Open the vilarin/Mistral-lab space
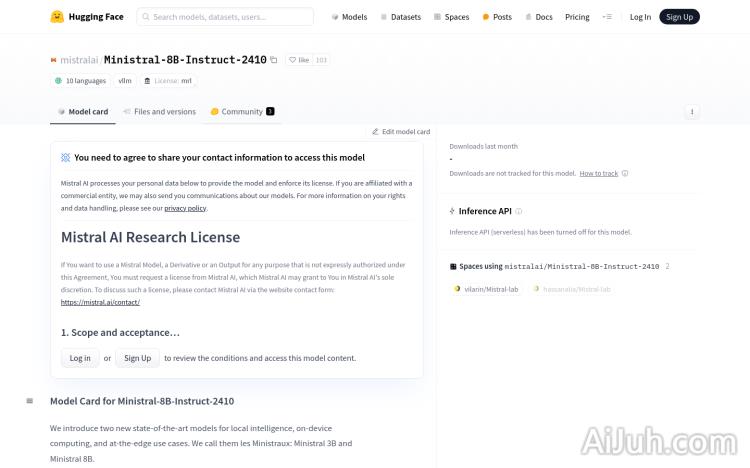 point(486,289)
